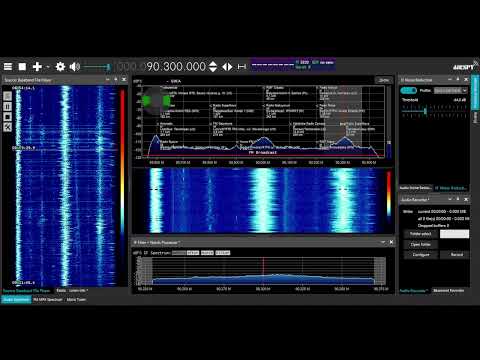Click the scissors cut icon in file player
The image size is (480, 360).
7,127
